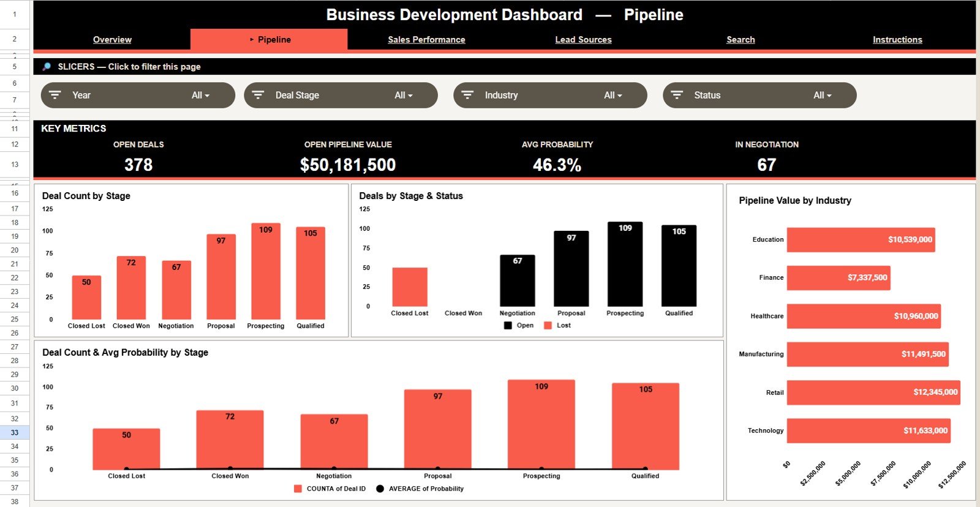
Task: Select row header 33
Action: pyautogui.click(x=15, y=432)
